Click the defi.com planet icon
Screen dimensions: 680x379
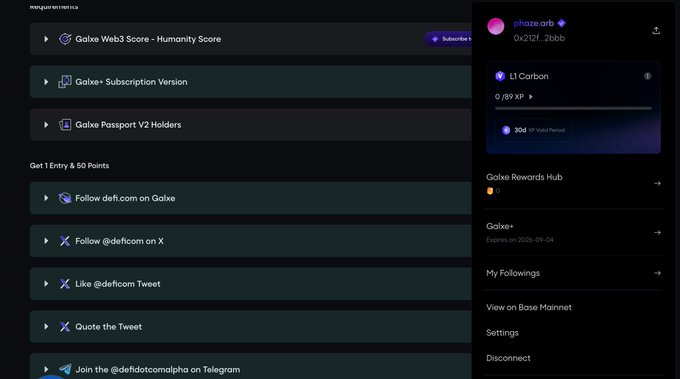coord(65,198)
